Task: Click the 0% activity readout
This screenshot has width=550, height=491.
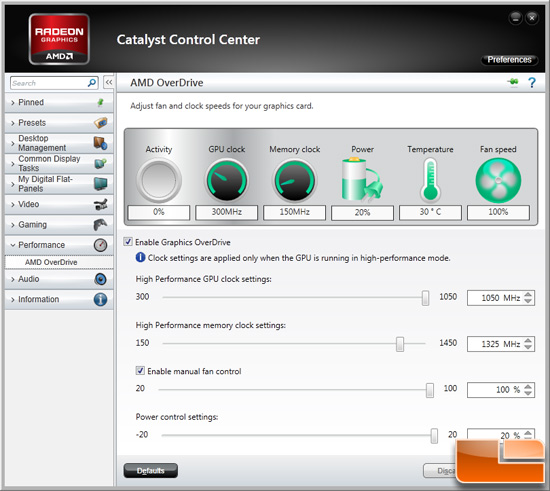Action: 159,212
